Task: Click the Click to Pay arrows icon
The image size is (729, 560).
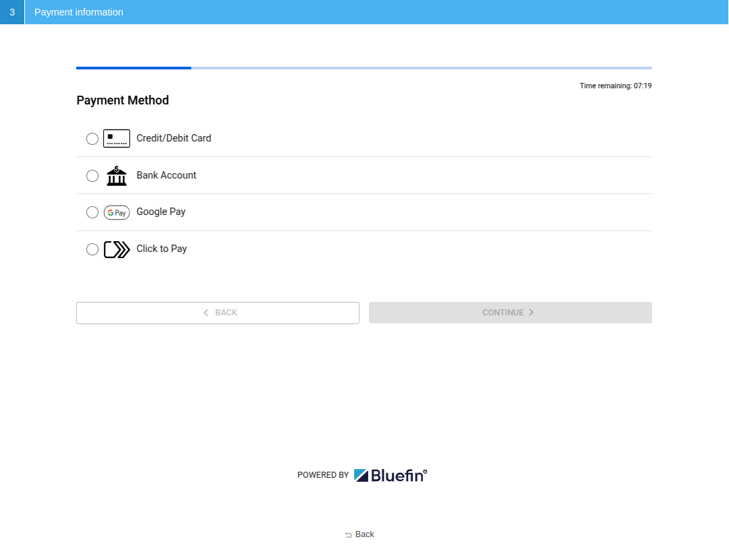Action: click(116, 249)
